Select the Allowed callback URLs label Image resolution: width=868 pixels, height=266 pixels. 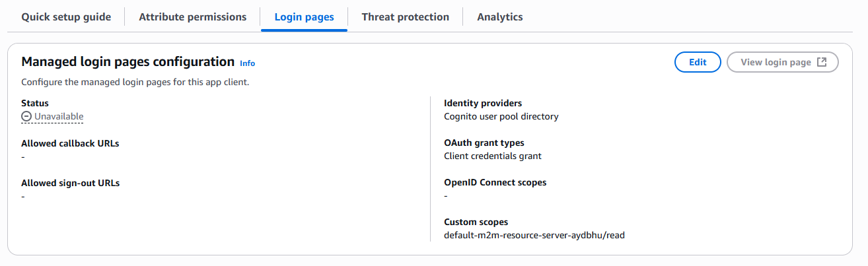click(70, 143)
